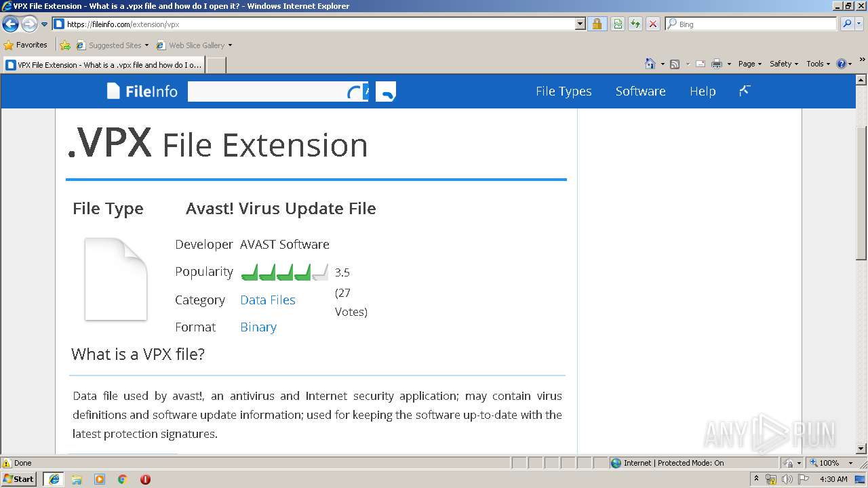Expand the Print options dropdown arrow
The image size is (868, 488).
(x=729, y=64)
